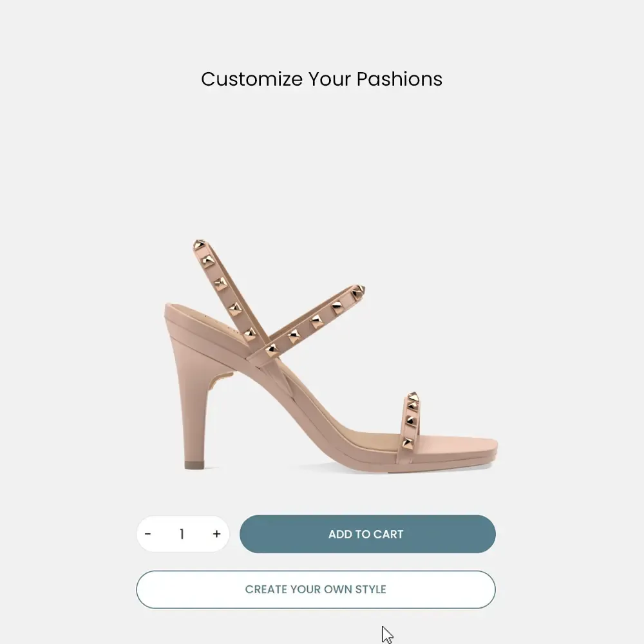Screen dimensions: 644x644
Task: Decrease quantity with the minus button
Action: (148, 534)
